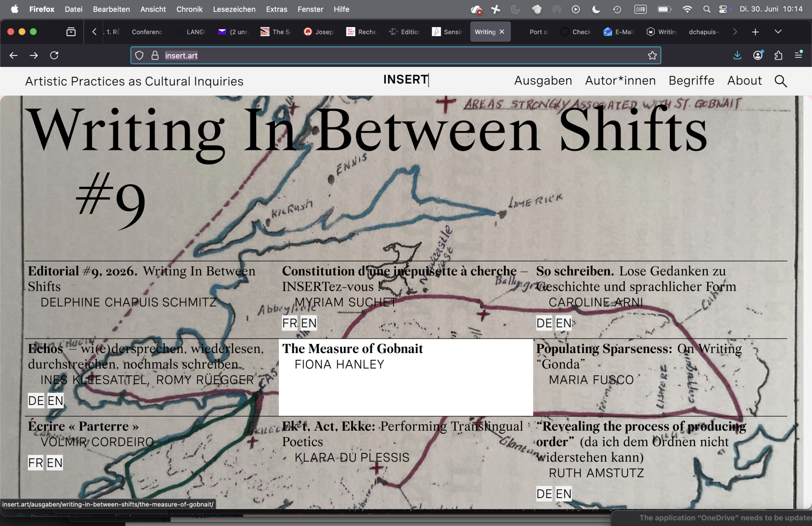Open the recent browsing tab icon
This screenshot has height=526, width=812.
71,32
